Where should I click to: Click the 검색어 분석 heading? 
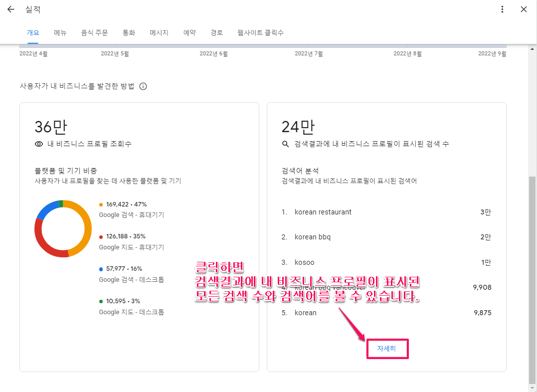[300, 171]
